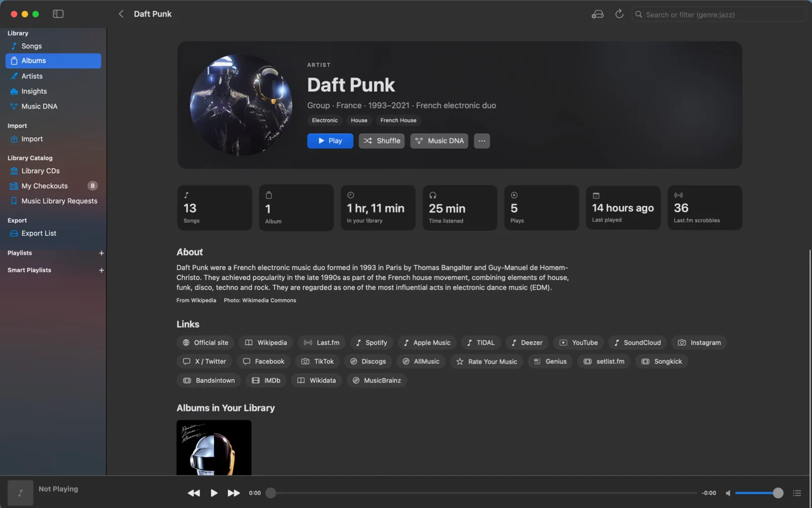Open the Random Access Memories album thumbnail
812x508 pixels.
pyautogui.click(x=214, y=448)
